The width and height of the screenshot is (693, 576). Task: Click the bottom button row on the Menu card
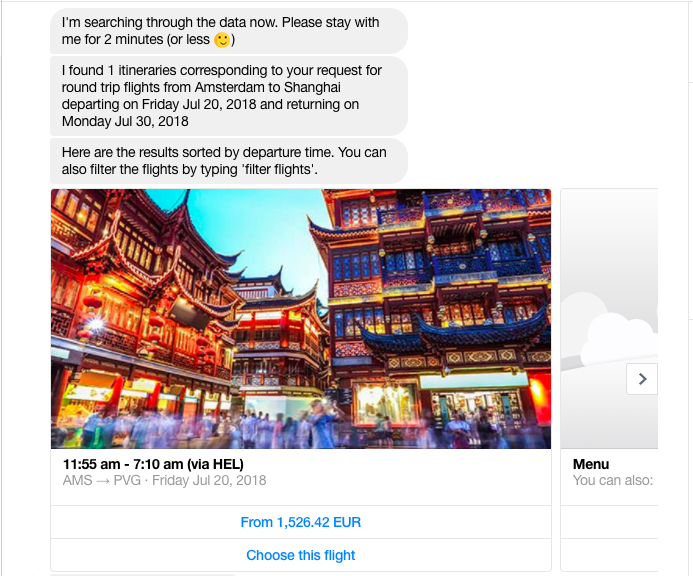click(609, 555)
